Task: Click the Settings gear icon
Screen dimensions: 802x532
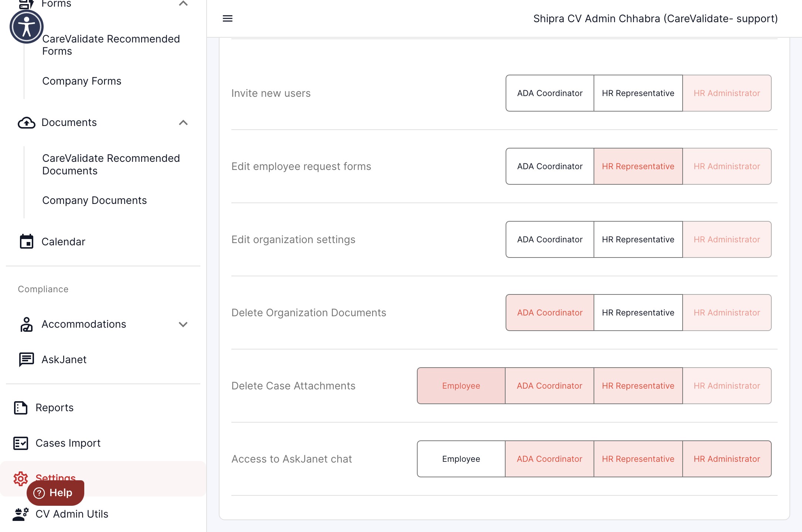Action: pos(21,479)
